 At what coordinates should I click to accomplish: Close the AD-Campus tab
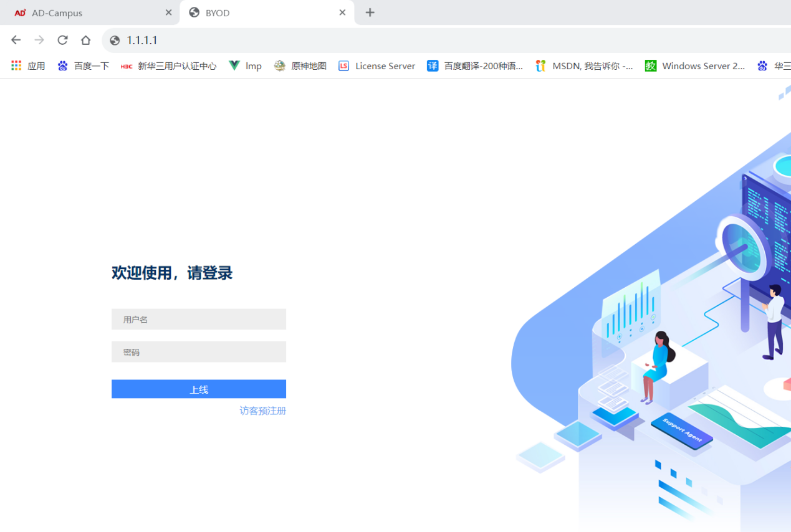(168, 12)
